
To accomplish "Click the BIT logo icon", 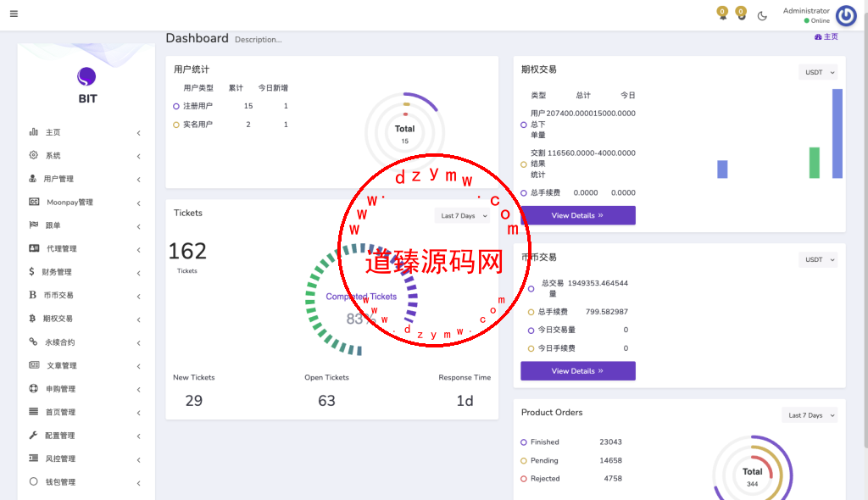I will 86,76.
